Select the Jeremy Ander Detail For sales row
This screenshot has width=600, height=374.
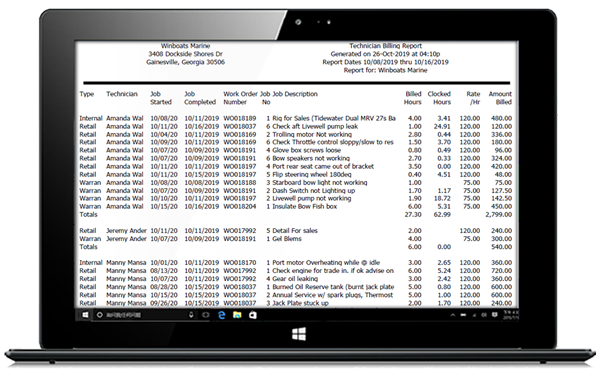click(295, 230)
